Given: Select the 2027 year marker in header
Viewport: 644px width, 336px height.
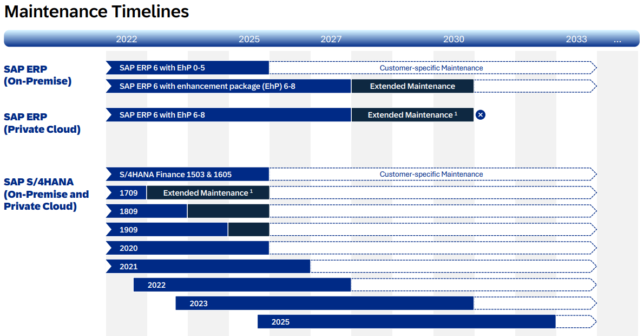Looking at the screenshot, I should pos(331,39).
